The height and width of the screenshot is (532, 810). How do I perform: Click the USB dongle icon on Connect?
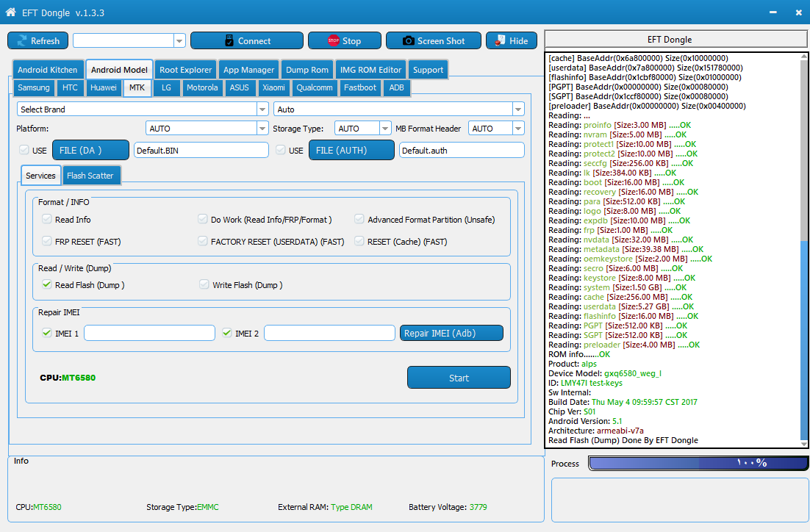pos(229,41)
